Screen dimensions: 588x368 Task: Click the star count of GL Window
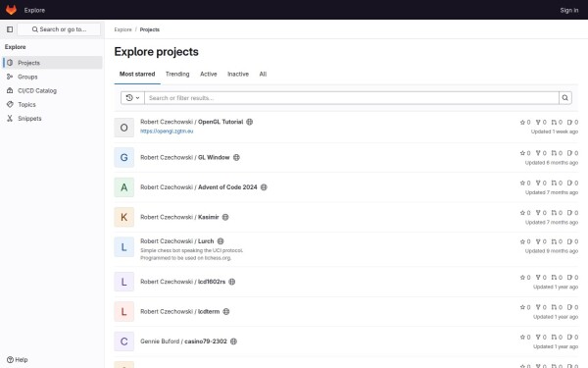525,153
